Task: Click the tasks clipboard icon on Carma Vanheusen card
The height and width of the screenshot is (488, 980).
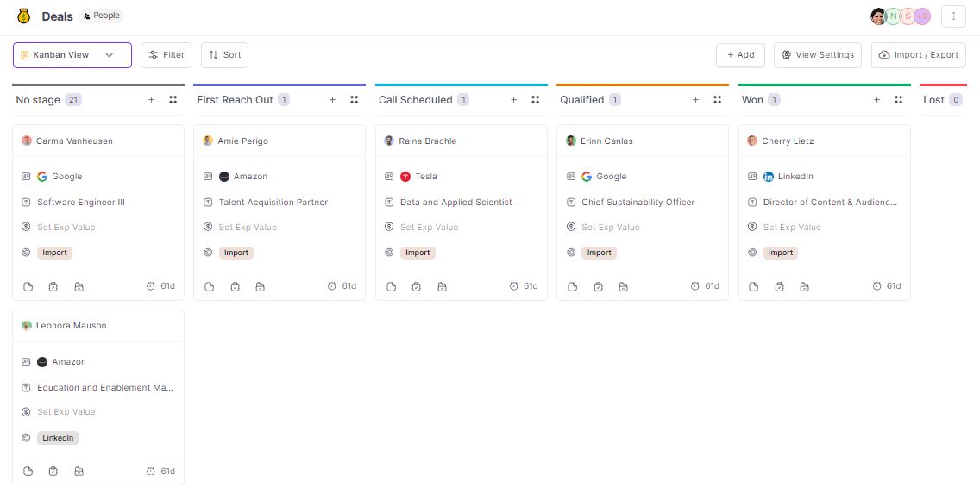Action: pyautogui.click(x=53, y=287)
